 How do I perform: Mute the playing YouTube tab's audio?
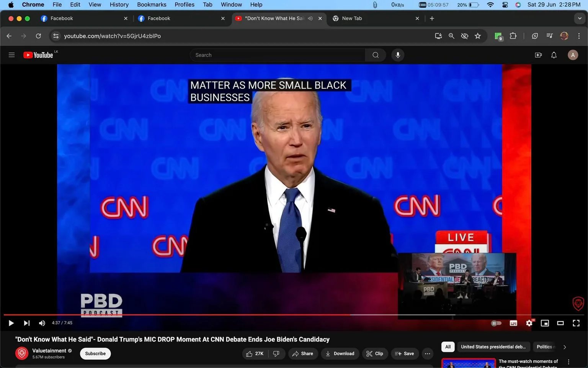click(x=310, y=18)
